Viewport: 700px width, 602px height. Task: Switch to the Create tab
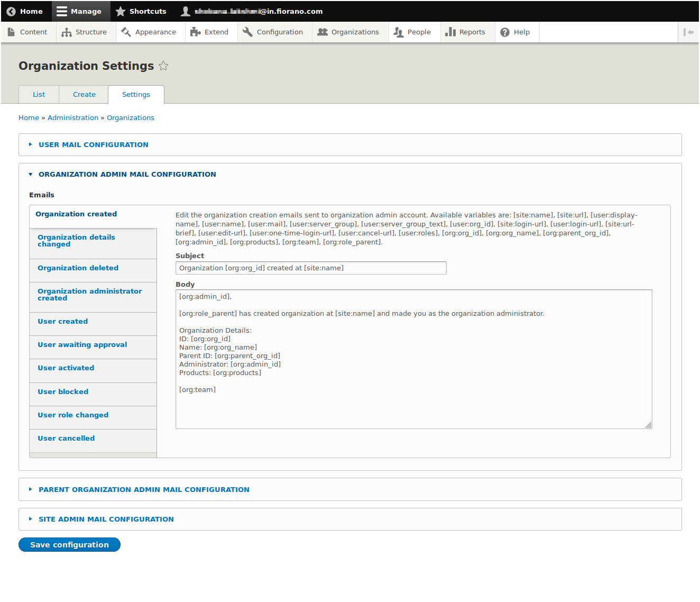point(84,95)
